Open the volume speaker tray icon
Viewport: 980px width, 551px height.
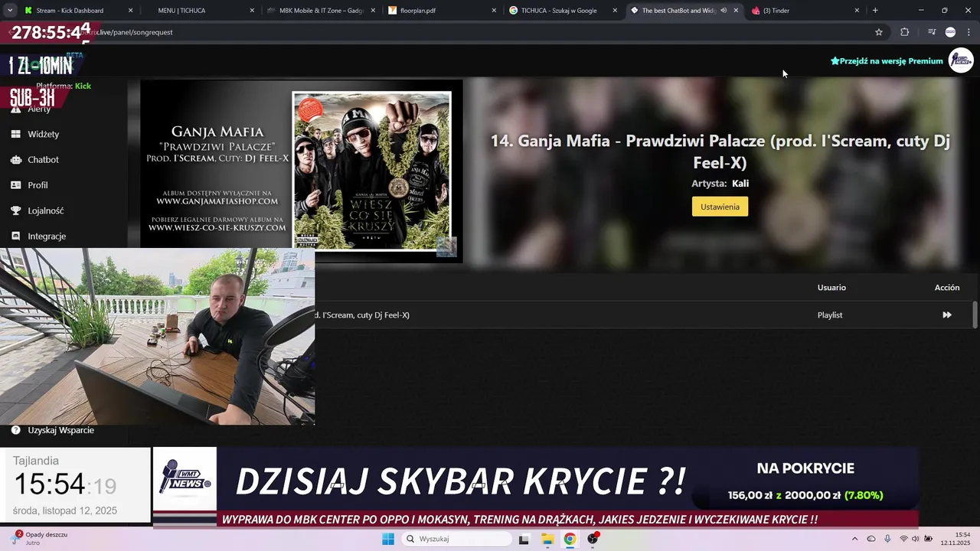coord(915,539)
